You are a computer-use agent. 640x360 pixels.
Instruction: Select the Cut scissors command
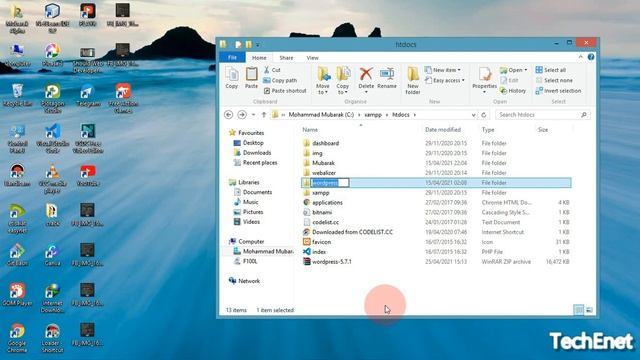[x=272, y=70]
